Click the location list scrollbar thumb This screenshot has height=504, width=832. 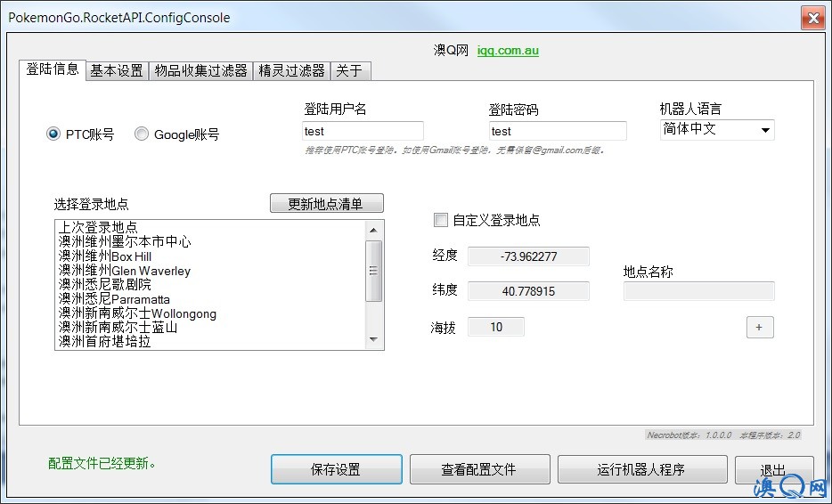pyautogui.click(x=373, y=271)
